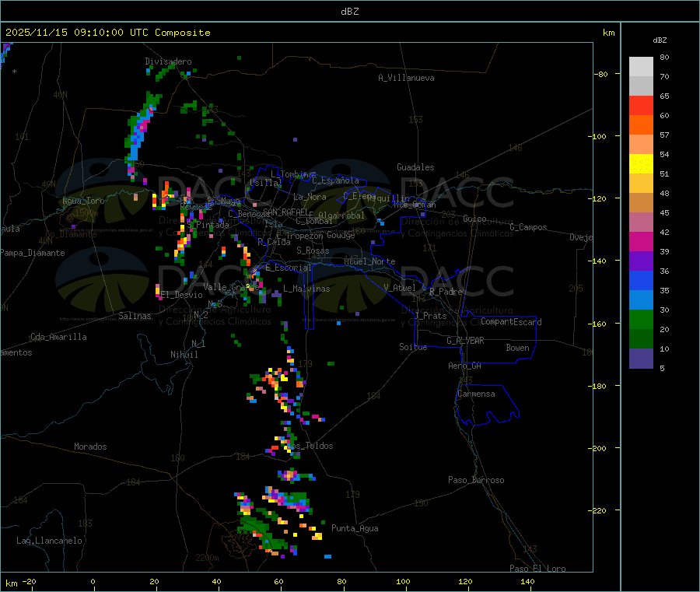Image resolution: width=700 pixels, height=592 pixels.
Task: Select the Punta_Agua label
Action: [355, 528]
